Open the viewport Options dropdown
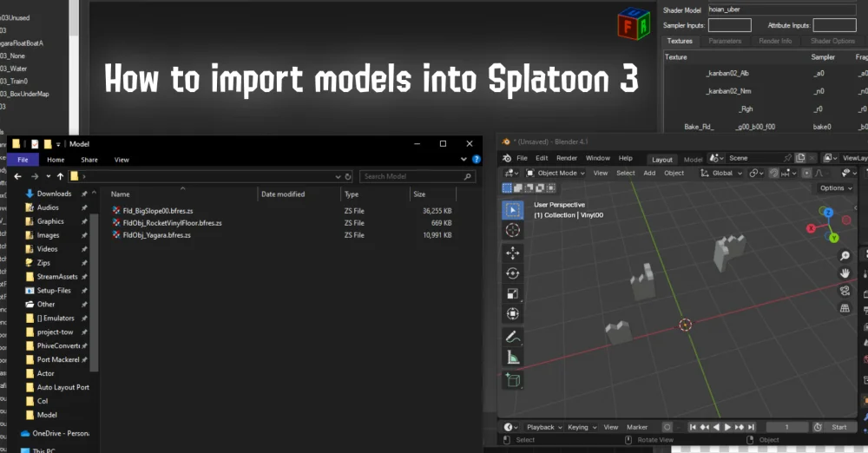The height and width of the screenshot is (453, 868). tap(836, 188)
